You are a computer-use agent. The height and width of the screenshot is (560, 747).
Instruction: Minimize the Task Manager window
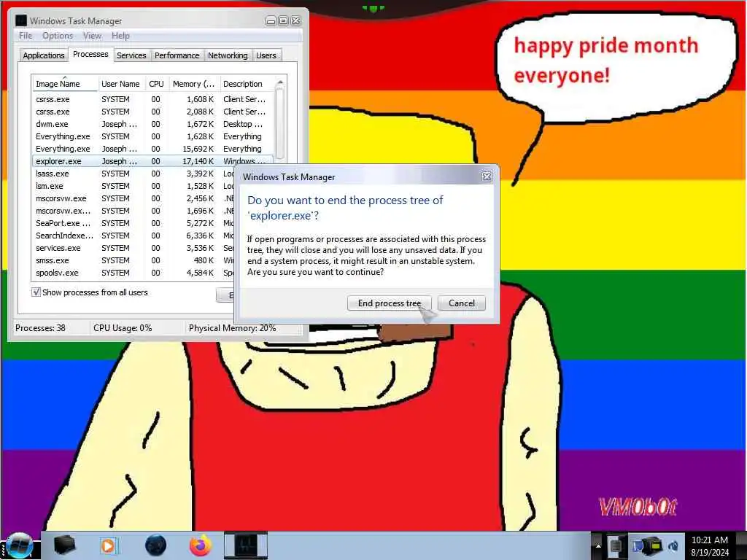pos(271,20)
